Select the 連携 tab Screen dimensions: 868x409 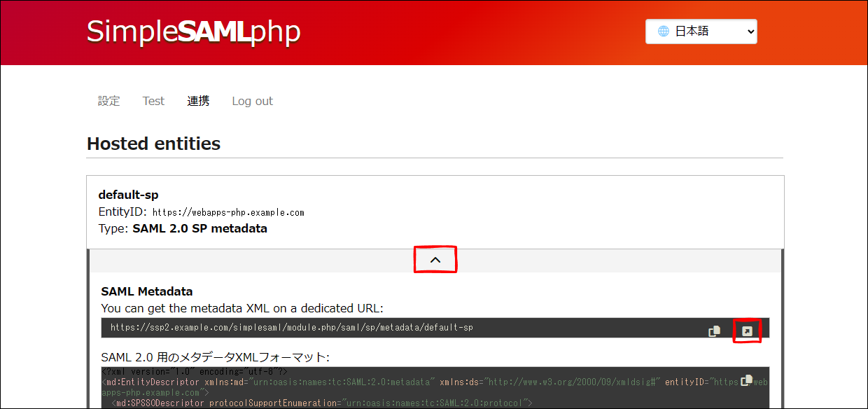coord(198,101)
